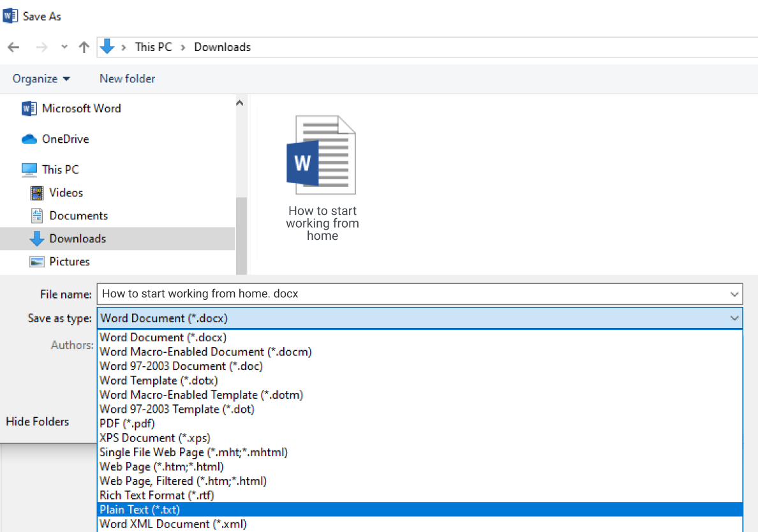Viewport: 758px width, 532px height.
Task: Open the Documents folder in sidebar
Action: [36, 215]
